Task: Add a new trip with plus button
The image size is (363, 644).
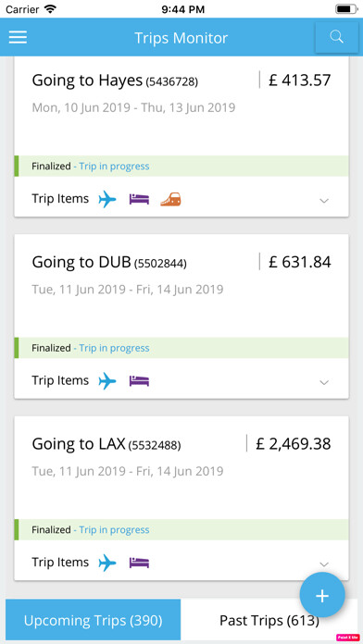Action: (322, 595)
